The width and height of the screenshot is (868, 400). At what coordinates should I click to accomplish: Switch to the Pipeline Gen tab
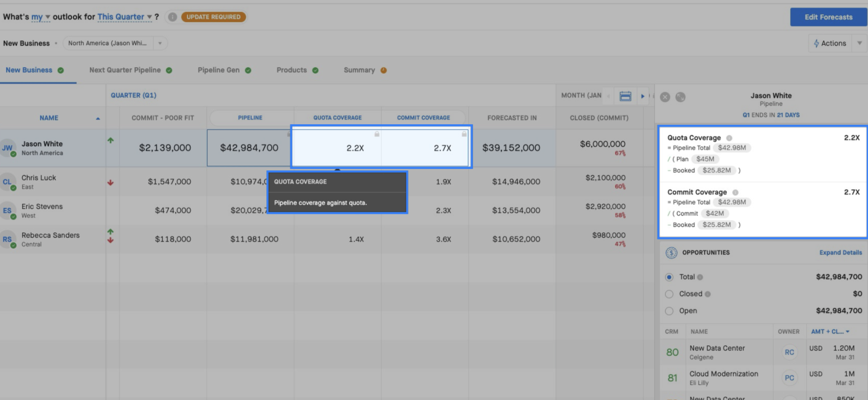click(x=224, y=70)
